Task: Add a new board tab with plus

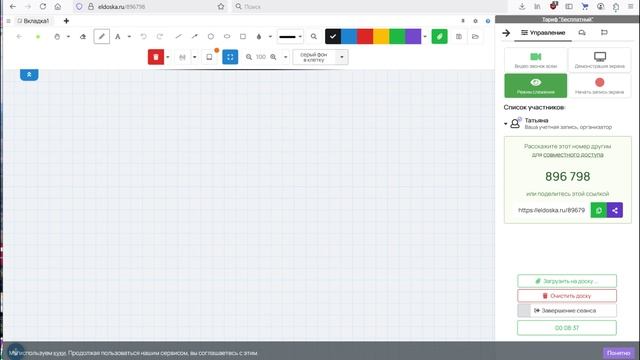Action: tap(66, 21)
